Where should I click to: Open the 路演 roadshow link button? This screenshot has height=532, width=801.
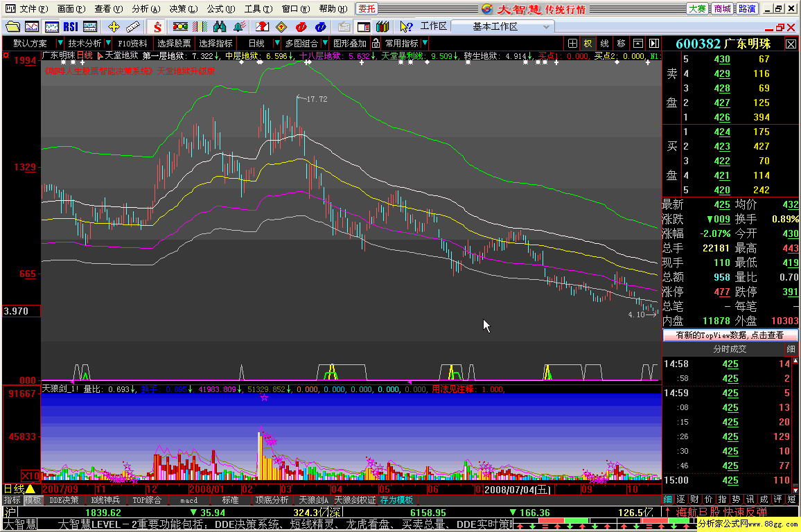[x=747, y=9]
